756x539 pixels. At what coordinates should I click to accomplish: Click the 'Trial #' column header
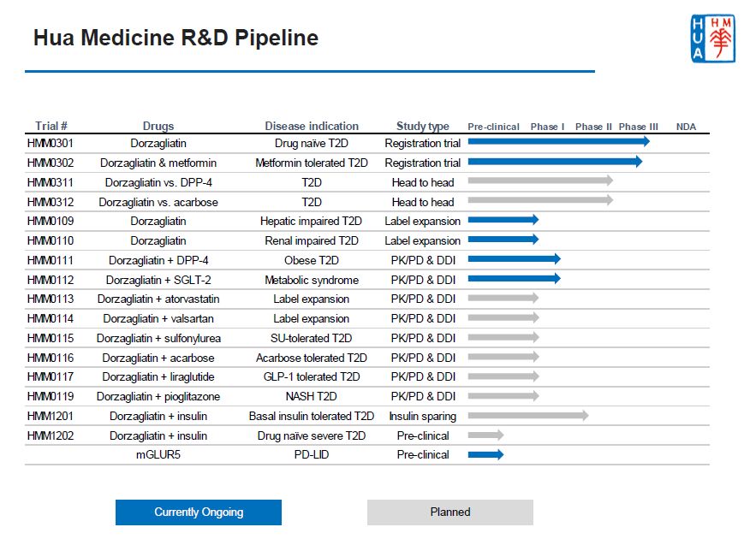click(51, 127)
